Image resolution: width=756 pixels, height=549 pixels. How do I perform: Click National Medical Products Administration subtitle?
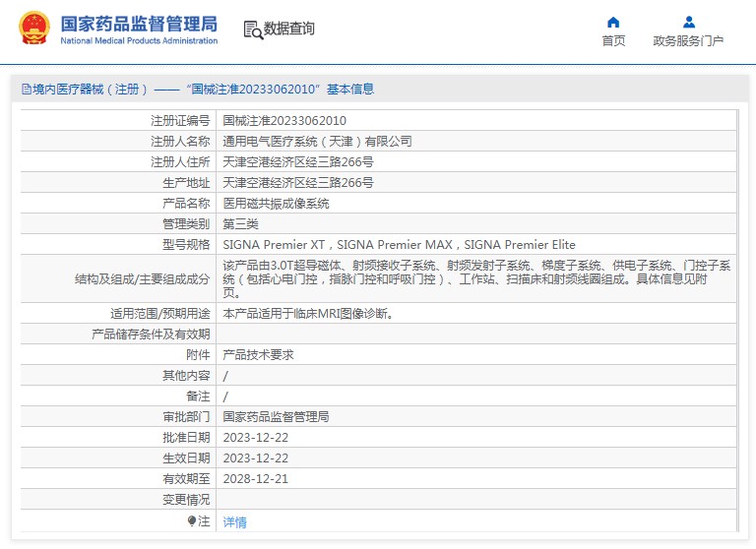click(x=139, y=41)
